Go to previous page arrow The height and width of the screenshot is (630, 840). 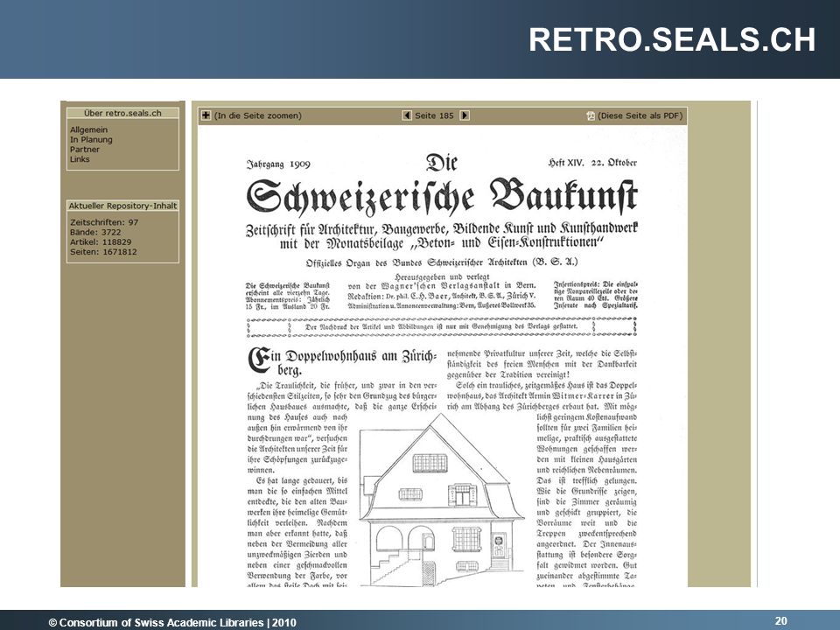click(407, 115)
